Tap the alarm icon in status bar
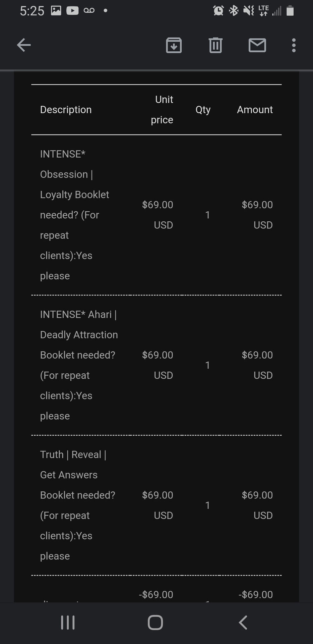This screenshot has width=313, height=644. (218, 11)
